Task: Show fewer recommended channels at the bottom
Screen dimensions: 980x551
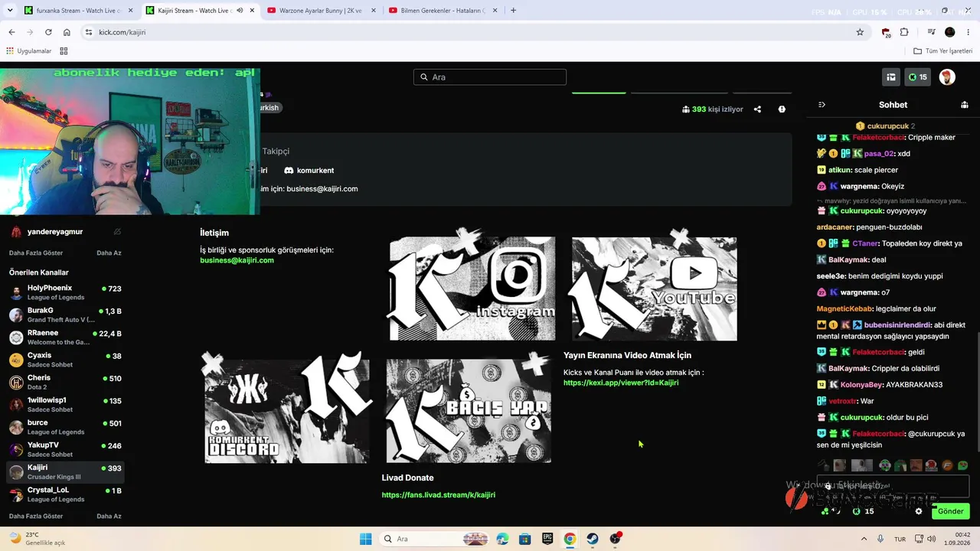Action: click(109, 517)
